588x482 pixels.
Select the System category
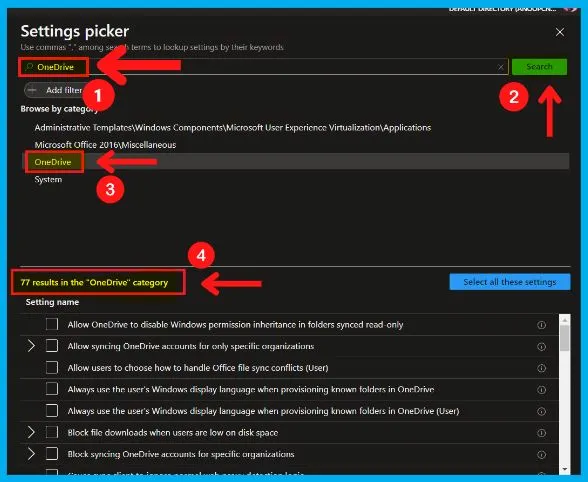point(48,179)
